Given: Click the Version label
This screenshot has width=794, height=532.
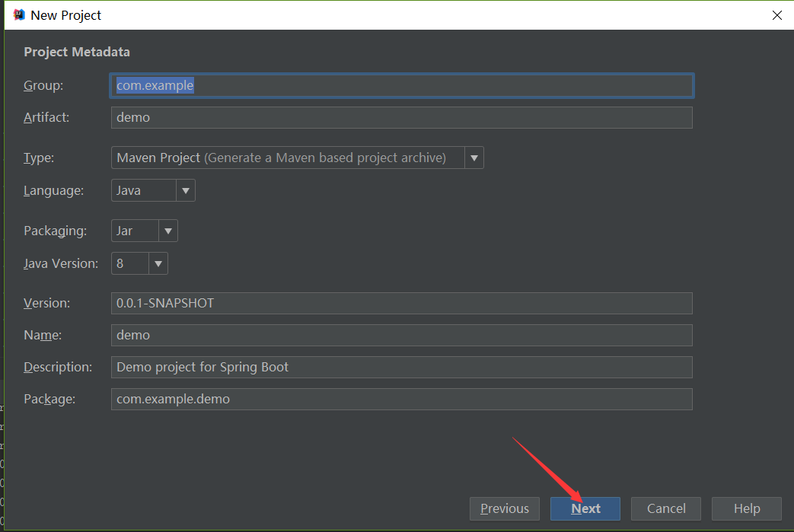Looking at the screenshot, I should [47, 303].
